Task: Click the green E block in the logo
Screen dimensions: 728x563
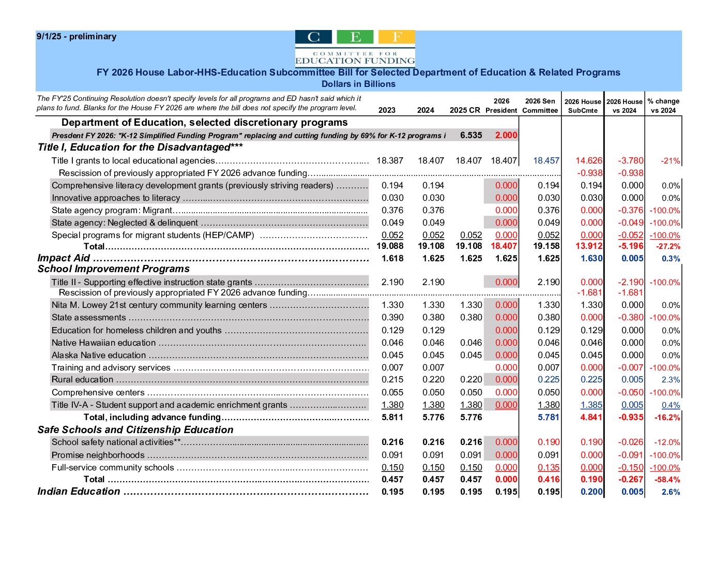Action: [x=355, y=36]
